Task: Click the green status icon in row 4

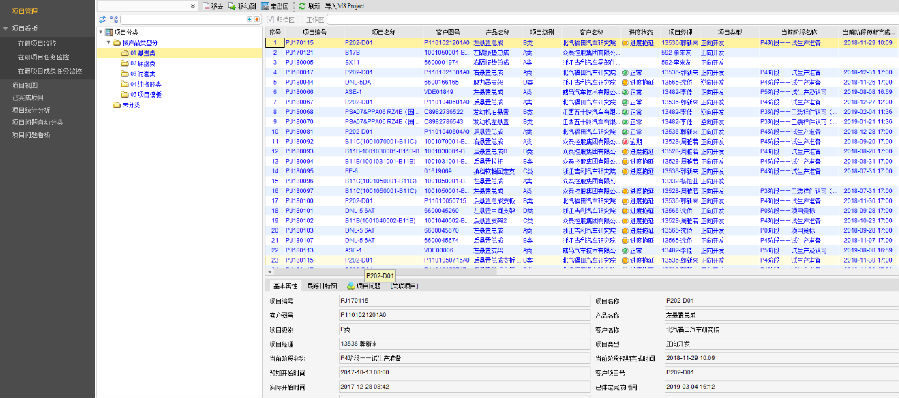Action: (625, 72)
